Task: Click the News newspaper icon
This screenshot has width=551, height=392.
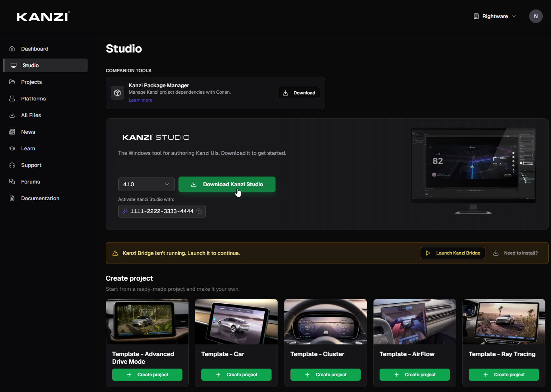Action: (12, 132)
